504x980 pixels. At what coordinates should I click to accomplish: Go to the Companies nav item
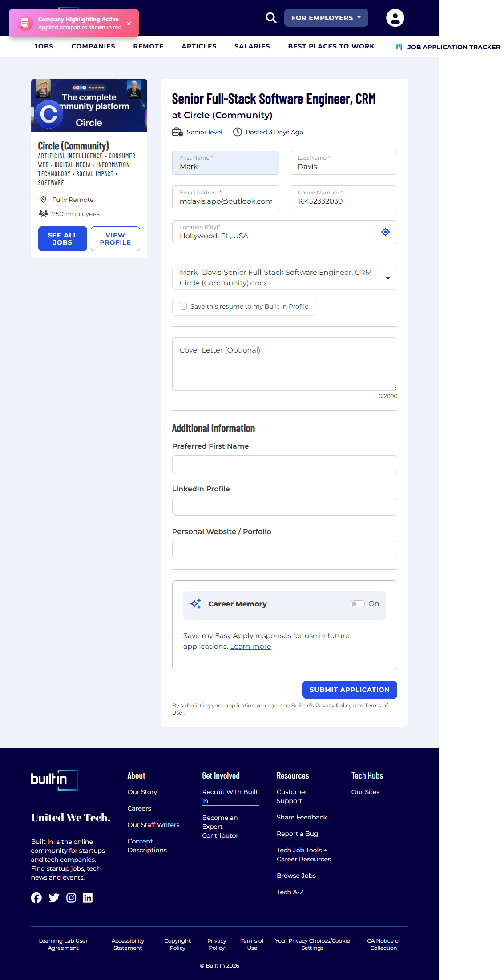tap(93, 46)
